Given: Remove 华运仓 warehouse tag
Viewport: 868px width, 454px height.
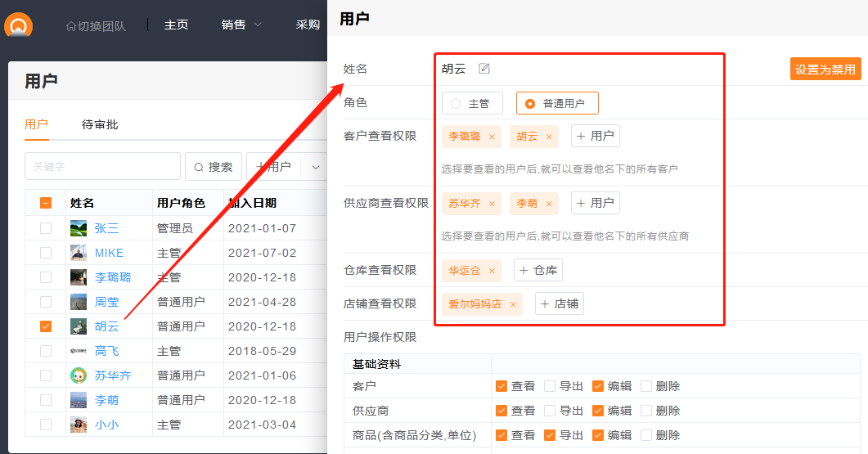Looking at the screenshot, I should (492, 271).
